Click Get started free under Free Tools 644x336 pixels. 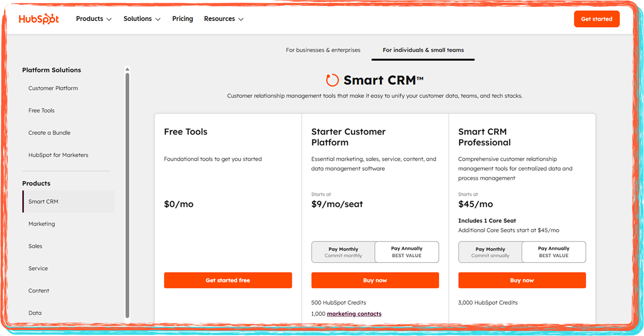pyautogui.click(x=228, y=280)
